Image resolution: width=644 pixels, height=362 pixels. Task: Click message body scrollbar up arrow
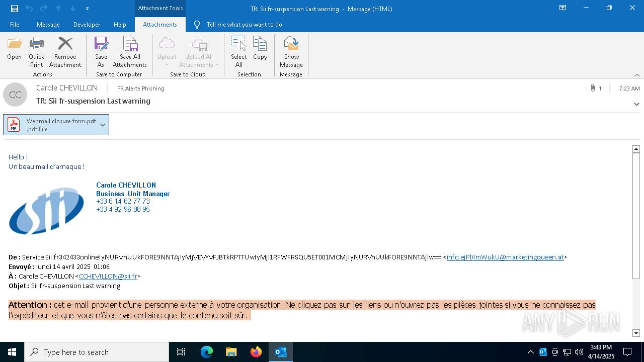636,149
